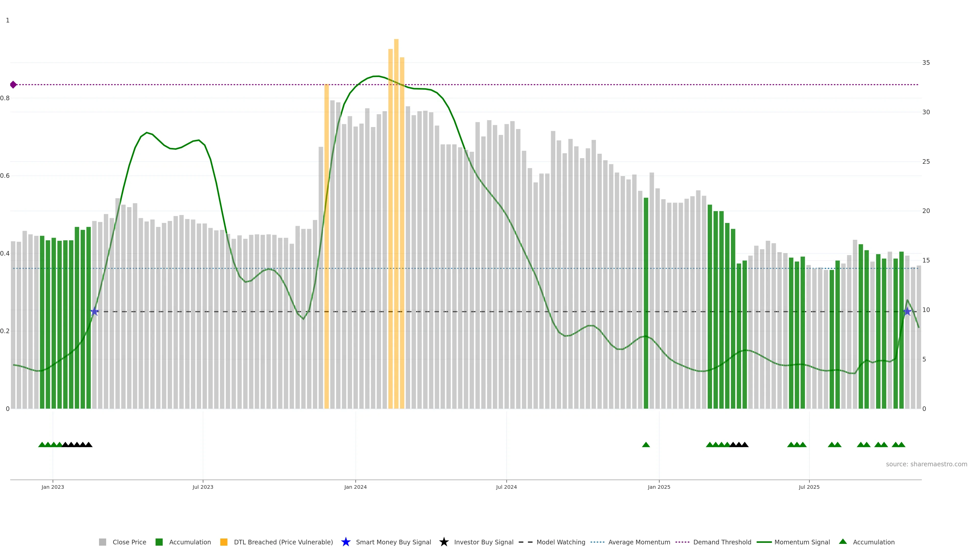Image resolution: width=980 pixels, height=551 pixels.
Task: Toggle Model Watching dashed line legend
Action: 560,542
